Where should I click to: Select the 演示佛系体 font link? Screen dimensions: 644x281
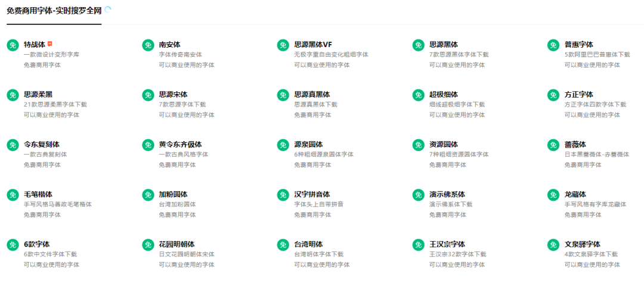(x=447, y=195)
